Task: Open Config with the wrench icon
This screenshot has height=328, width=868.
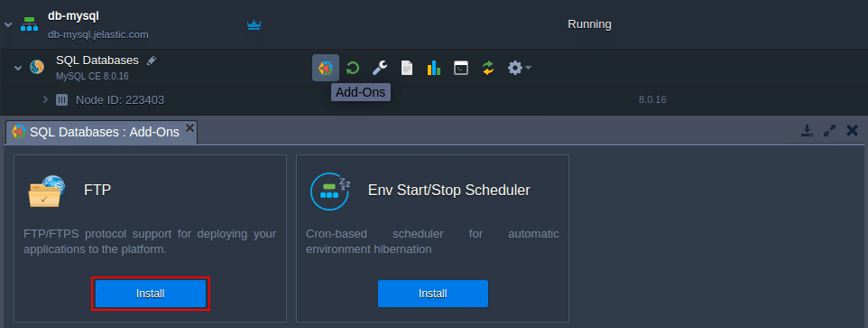Action: [379, 68]
